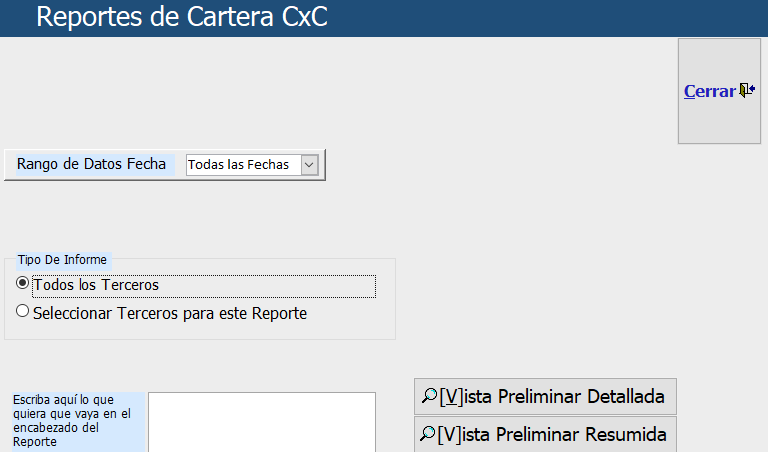Image resolution: width=768 pixels, height=452 pixels.
Task: Click magnifier icon on Vista Preliminar Detallada
Action: pos(430,395)
